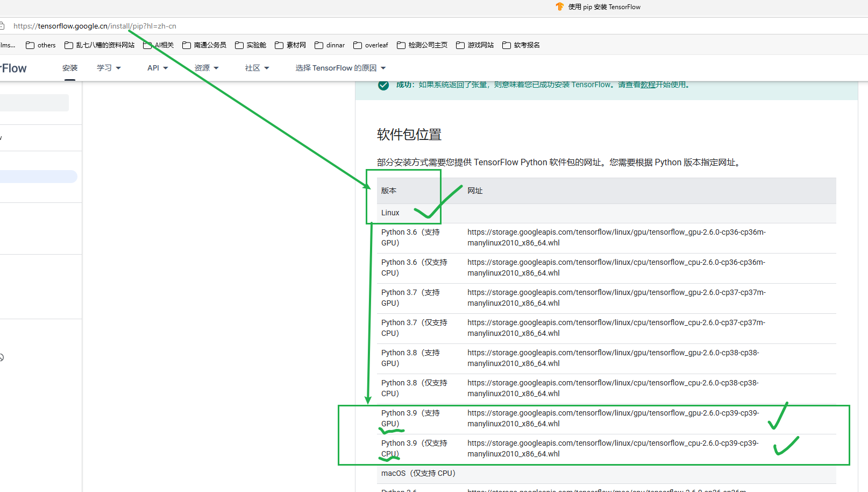Select the Python 3.9 CPU-only version cell
Image resolution: width=868 pixels, height=492 pixels.
pos(420,449)
